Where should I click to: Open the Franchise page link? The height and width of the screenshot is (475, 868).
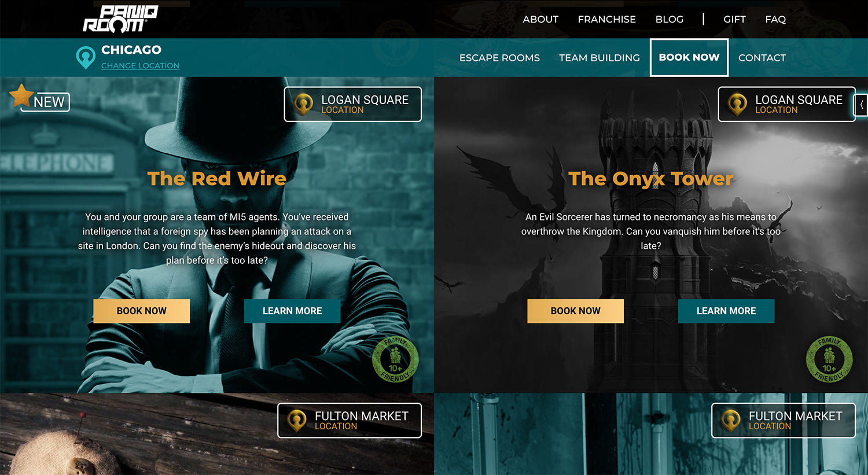click(x=606, y=19)
